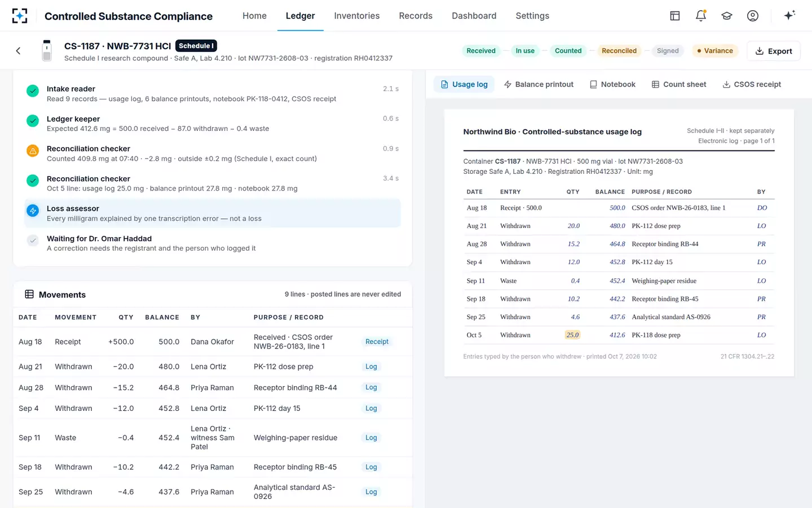Click the orange warning icon on Reconciliation checker
The image size is (812, 508).
pyautogui.click(x=33, y=151)
